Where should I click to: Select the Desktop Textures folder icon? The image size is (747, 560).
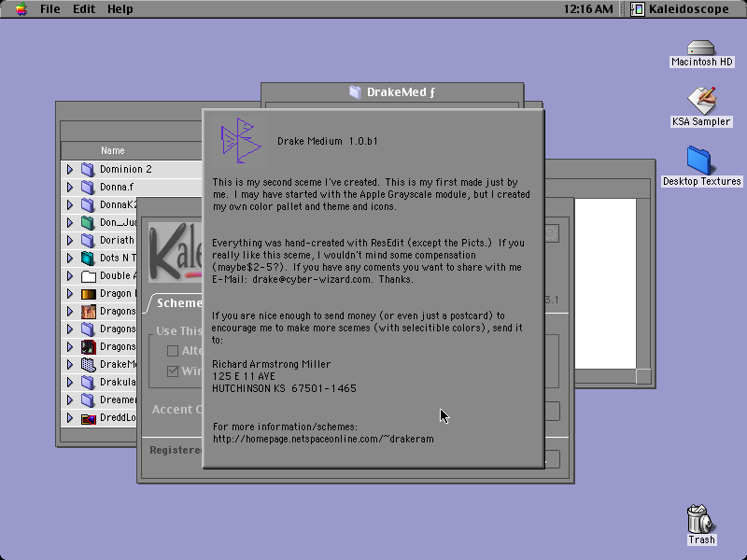[698, 161]
